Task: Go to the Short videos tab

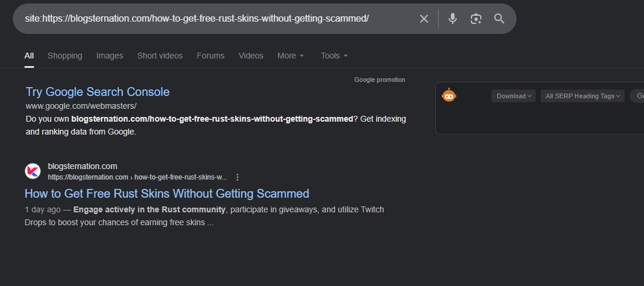Action: 160,56
